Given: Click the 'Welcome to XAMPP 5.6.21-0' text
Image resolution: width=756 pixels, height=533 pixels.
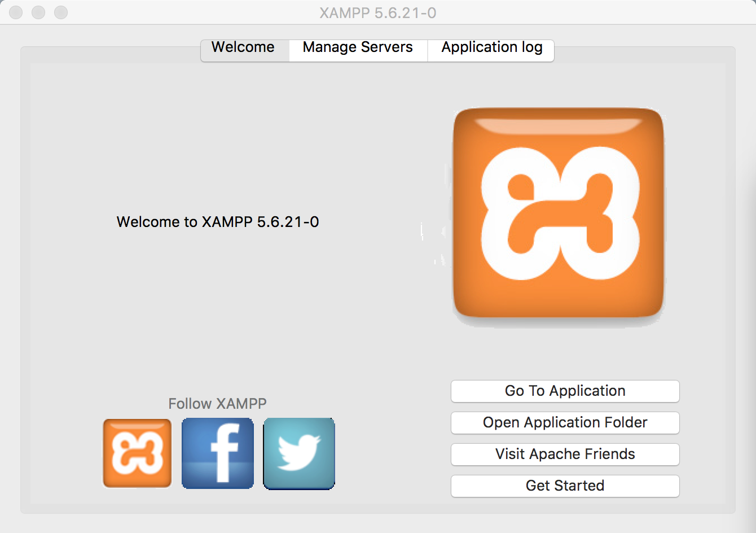Looking at the screenshot, I should 218,222.
